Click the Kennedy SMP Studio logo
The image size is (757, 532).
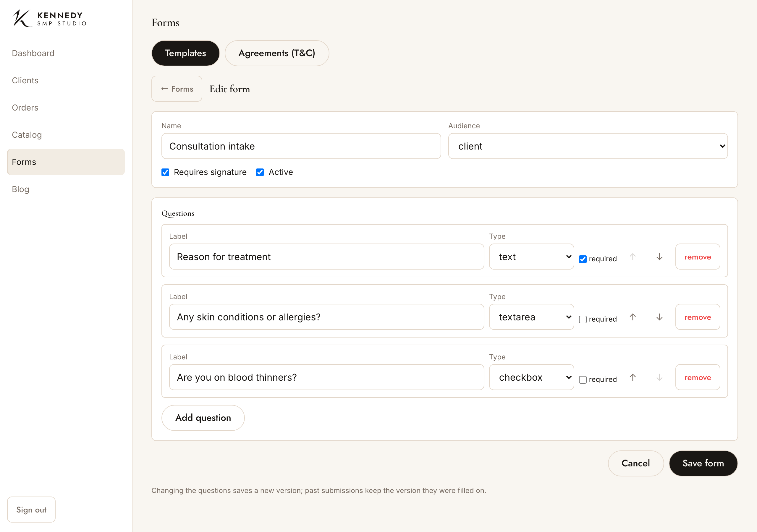(49, 18)
